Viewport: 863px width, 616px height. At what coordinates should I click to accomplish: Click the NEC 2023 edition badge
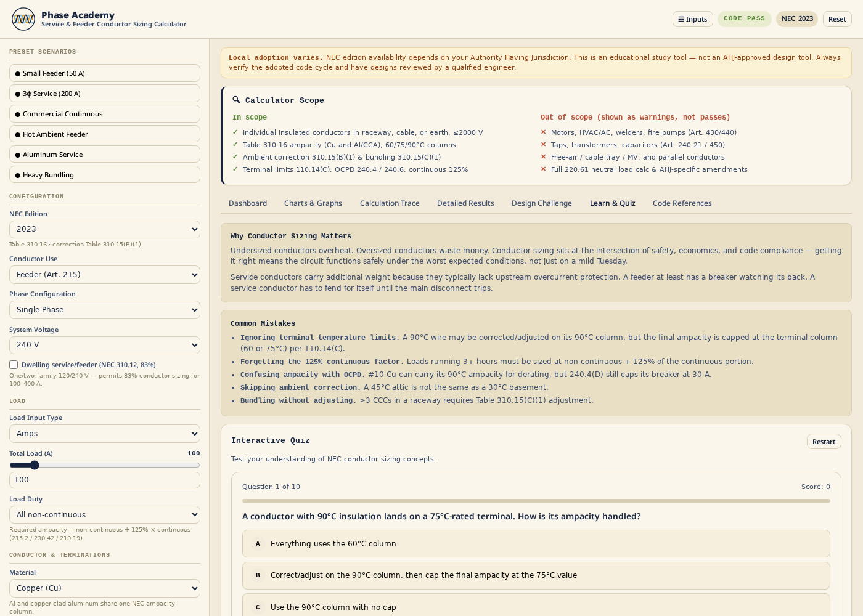797,18
